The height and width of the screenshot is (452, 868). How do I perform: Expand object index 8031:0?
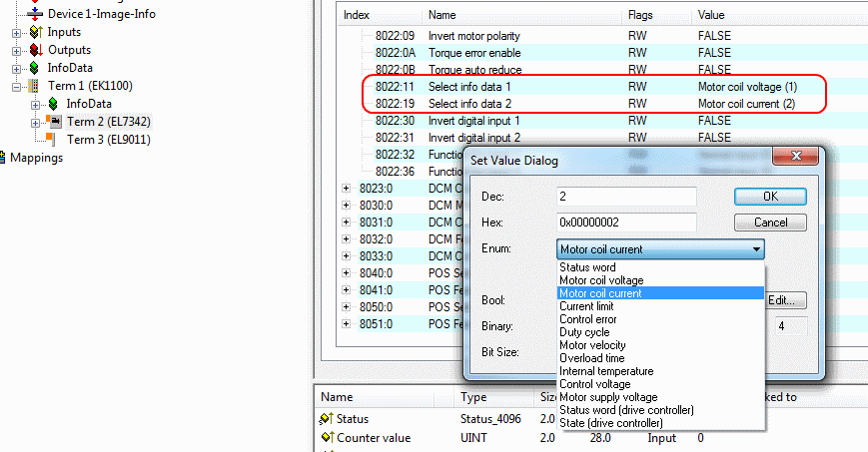(x=346, y=222)
